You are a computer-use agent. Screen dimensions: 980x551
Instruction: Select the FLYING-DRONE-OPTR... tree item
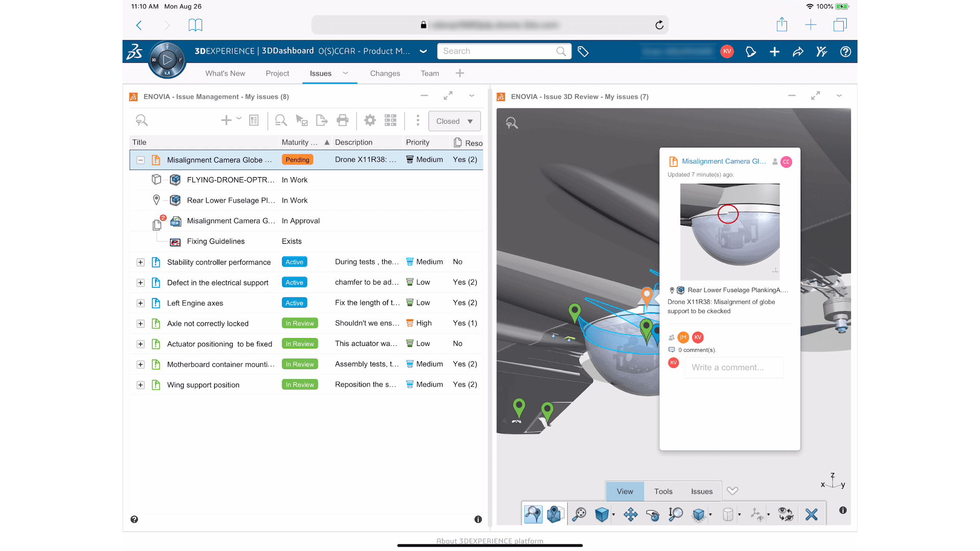pyautogui.click(x=231, y=180)
